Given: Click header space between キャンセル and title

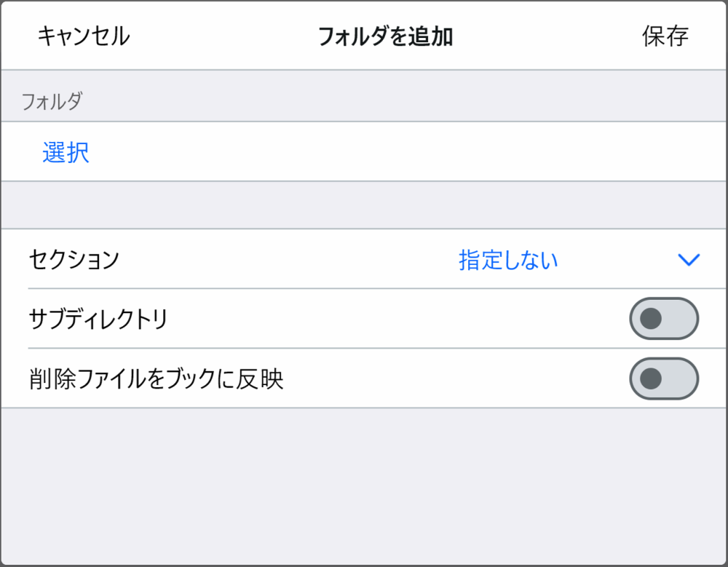Looking at the screenshot, I should [222, 36].
